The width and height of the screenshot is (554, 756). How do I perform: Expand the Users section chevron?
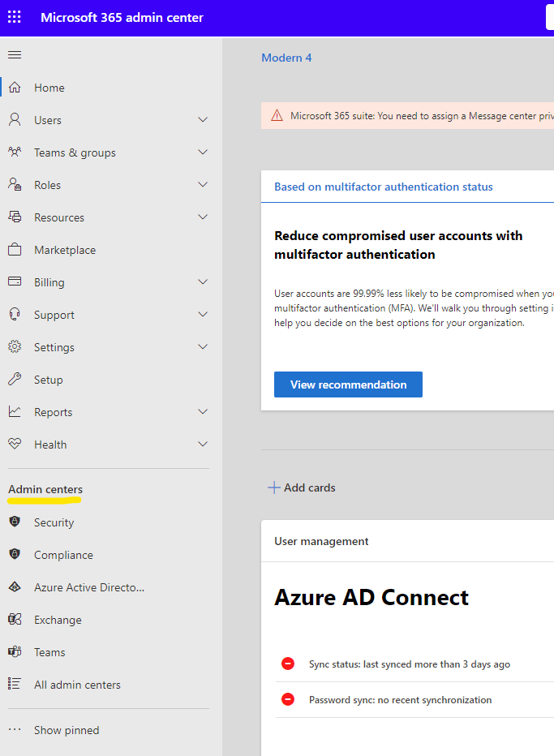(203, 120)
